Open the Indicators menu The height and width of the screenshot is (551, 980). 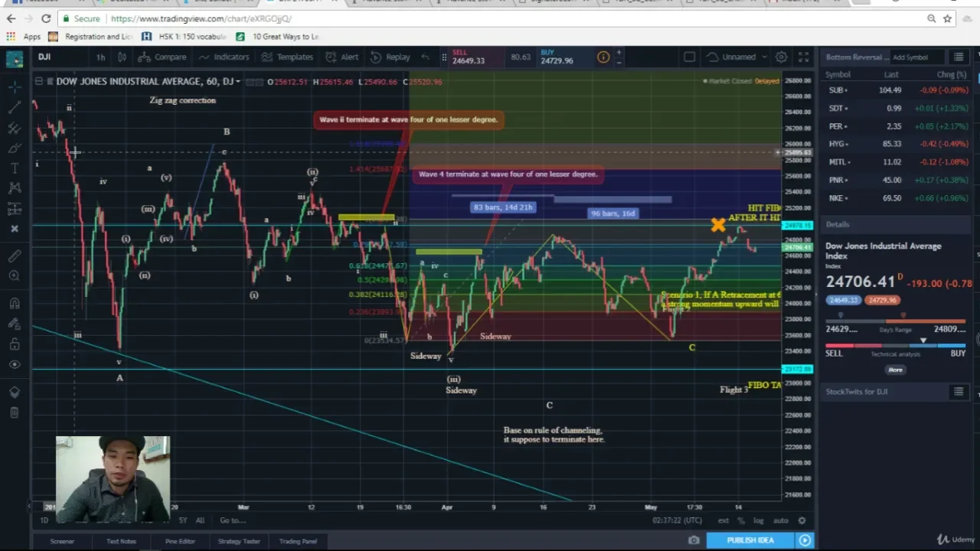click(x=224, y=57)
